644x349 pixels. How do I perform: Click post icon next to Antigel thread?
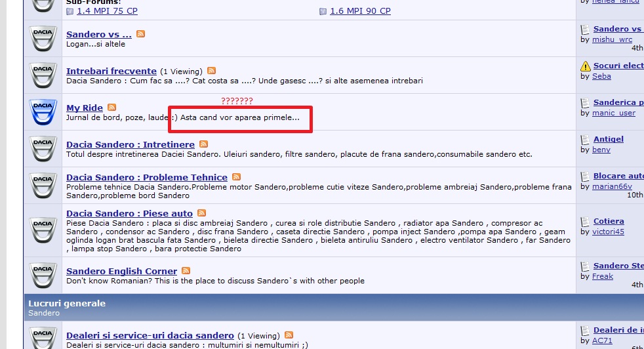586,139
